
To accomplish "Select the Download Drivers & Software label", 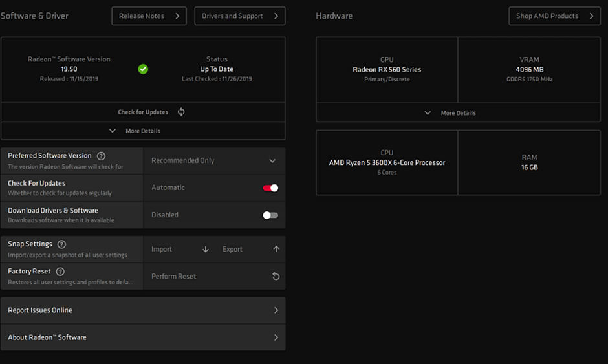I will coord(53,210).
